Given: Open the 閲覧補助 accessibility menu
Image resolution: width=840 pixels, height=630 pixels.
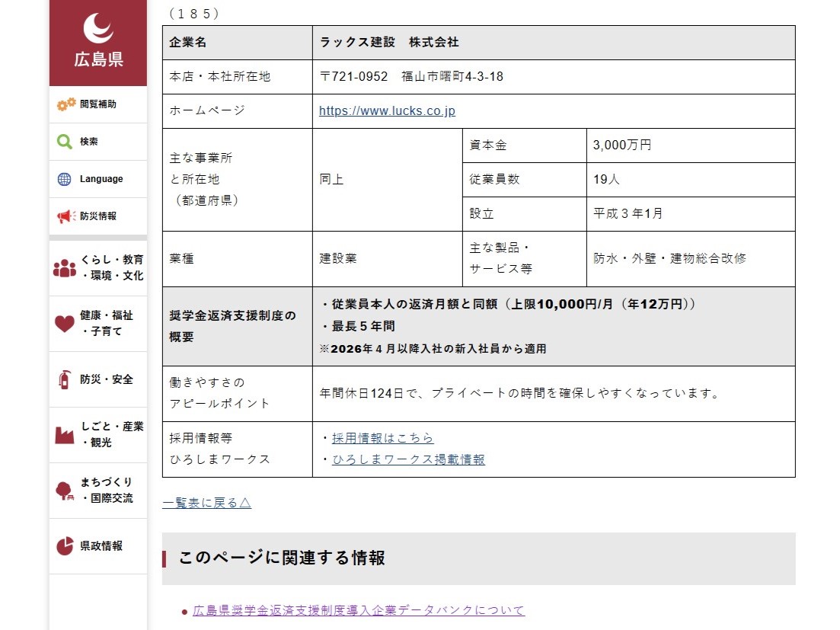Looking at the screenshot, I should coord(98,104).
